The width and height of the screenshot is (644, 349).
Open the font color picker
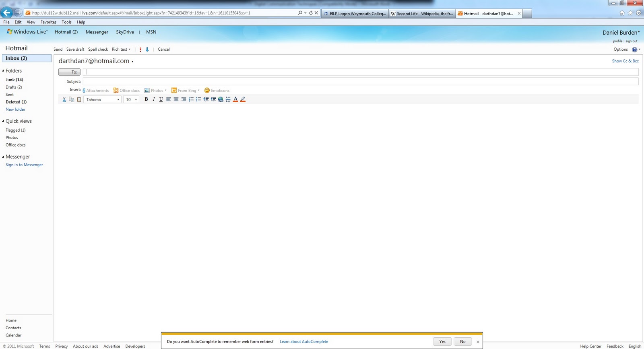tap(235, 99)
